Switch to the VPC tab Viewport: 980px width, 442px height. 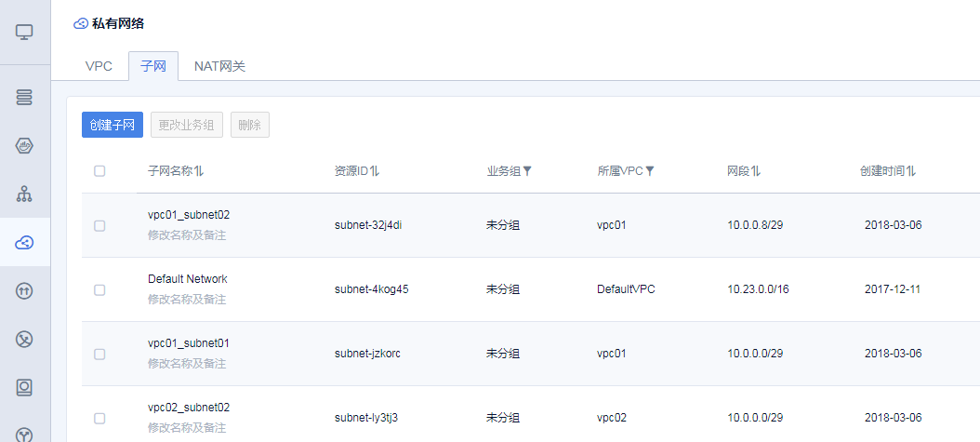click(99, 66)
